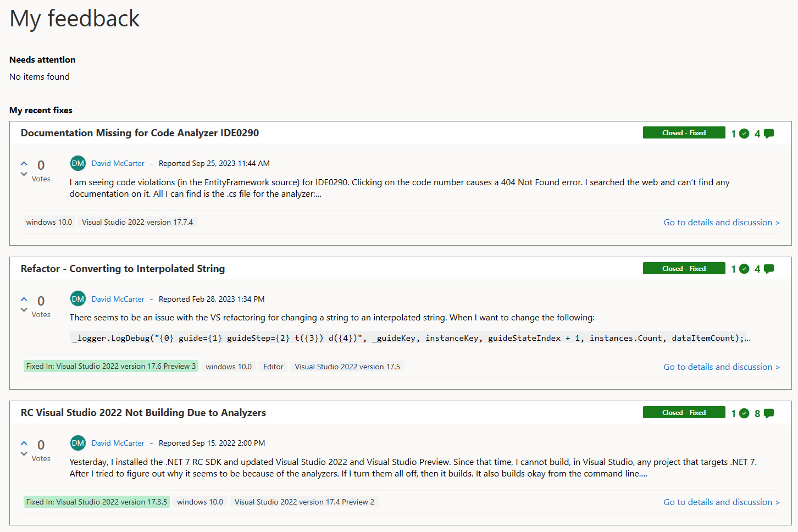Screen dimensions: 798x532
Task: Select the Editor tag
Action: pos(273,367)
